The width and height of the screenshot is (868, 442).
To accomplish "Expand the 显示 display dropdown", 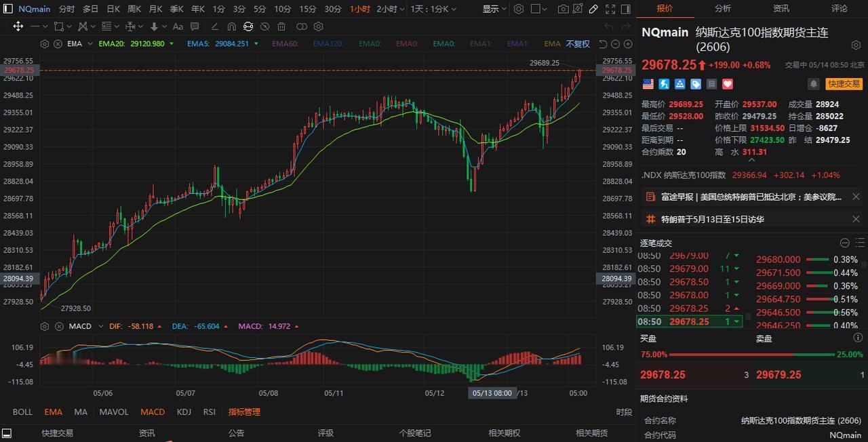I will pyautogui.click(x=496, y=9).
